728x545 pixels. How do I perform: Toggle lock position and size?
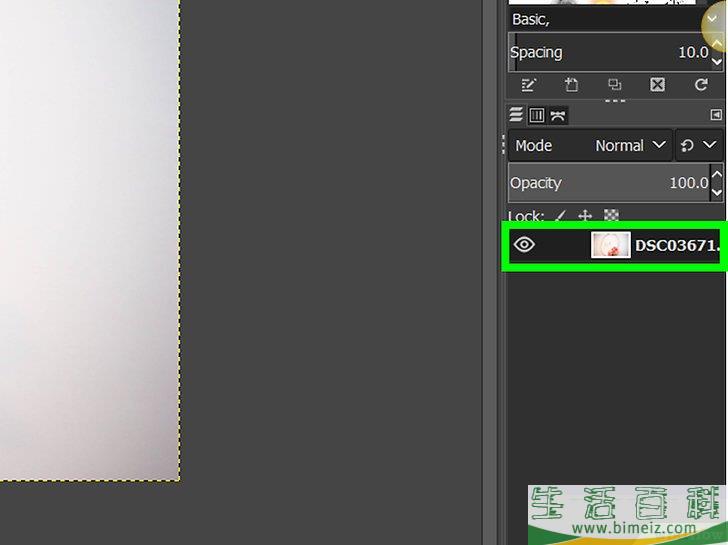[586, 216]
